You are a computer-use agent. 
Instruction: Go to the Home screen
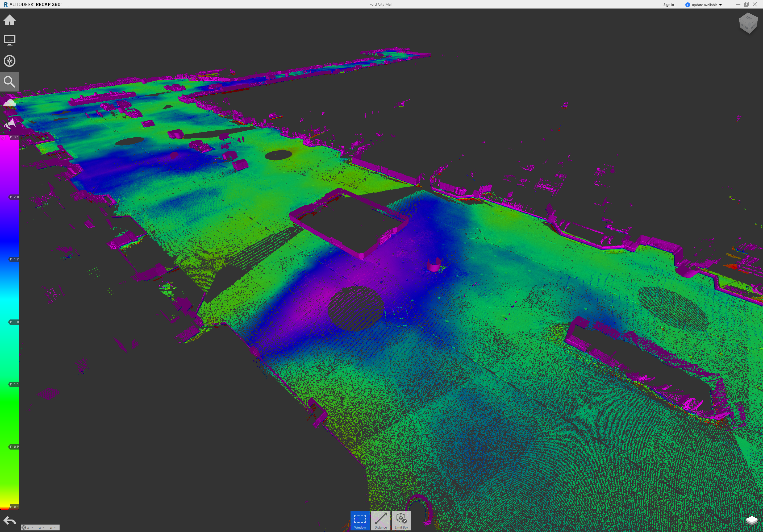[10, 20]
